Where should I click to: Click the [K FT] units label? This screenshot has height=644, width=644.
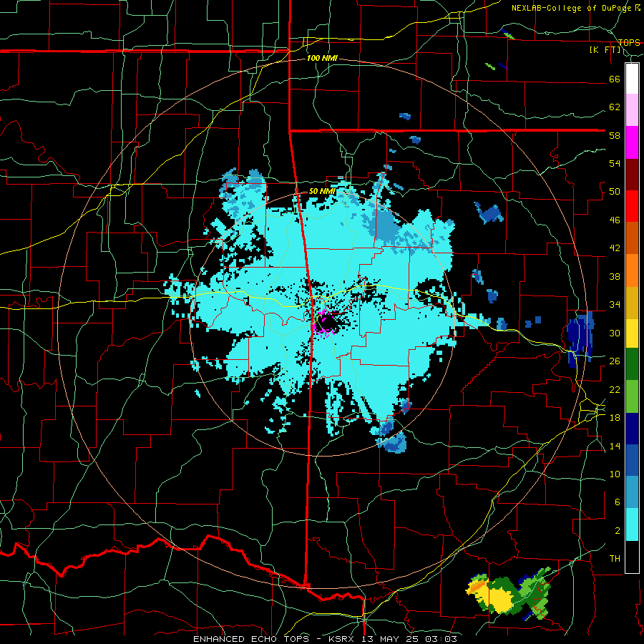(x=605, y=49)
